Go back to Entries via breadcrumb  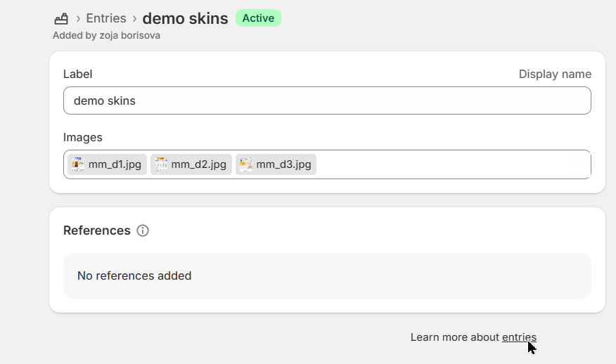(x=105, y=18)
